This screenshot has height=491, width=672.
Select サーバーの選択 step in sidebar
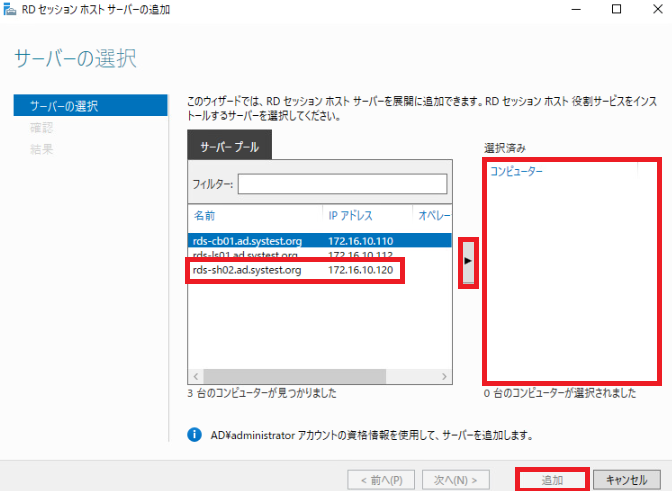90,105
